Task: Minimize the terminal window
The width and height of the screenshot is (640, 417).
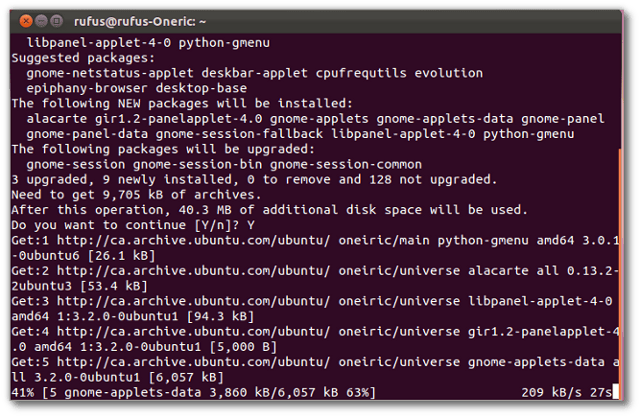Action: (x=41, y=21)
